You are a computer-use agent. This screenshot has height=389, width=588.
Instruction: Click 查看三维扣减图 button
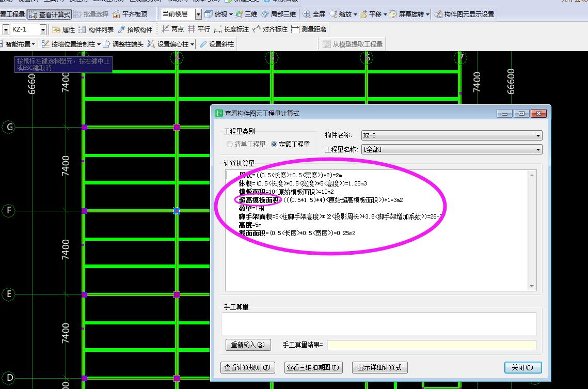pos(313,368)
